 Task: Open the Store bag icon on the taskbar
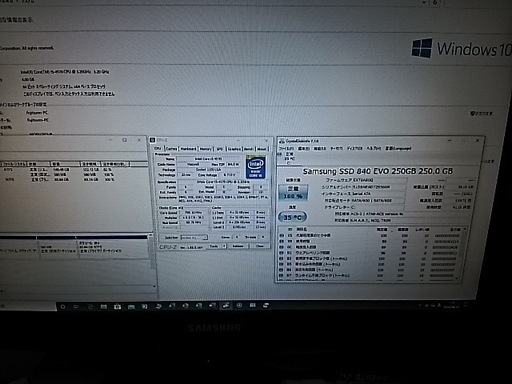pos(117,306)
